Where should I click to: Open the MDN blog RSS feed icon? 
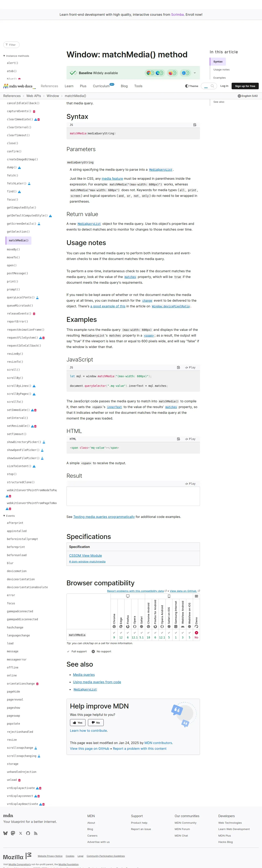(36, 833)
